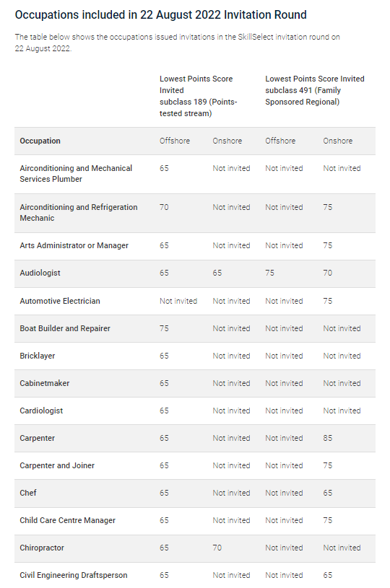Screen dimensions: 390x588
Task: Click the Chef occupation row label
Action: [x=28, y=493]
